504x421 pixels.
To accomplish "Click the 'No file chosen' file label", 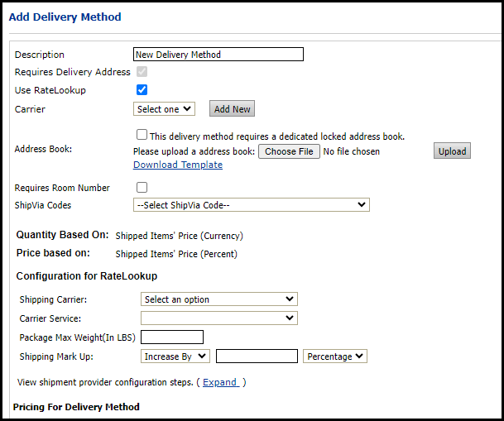I will [x=351, y=151].
